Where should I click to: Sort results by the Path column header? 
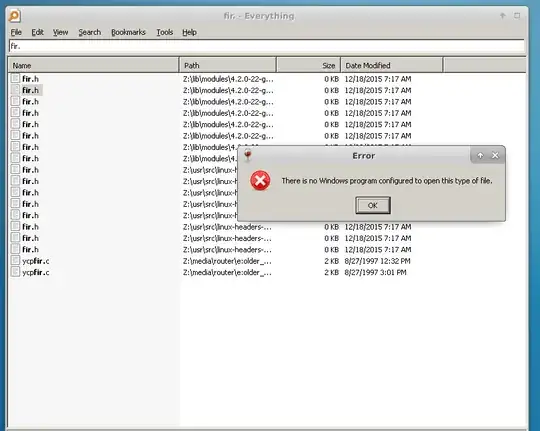pos(228,65)
